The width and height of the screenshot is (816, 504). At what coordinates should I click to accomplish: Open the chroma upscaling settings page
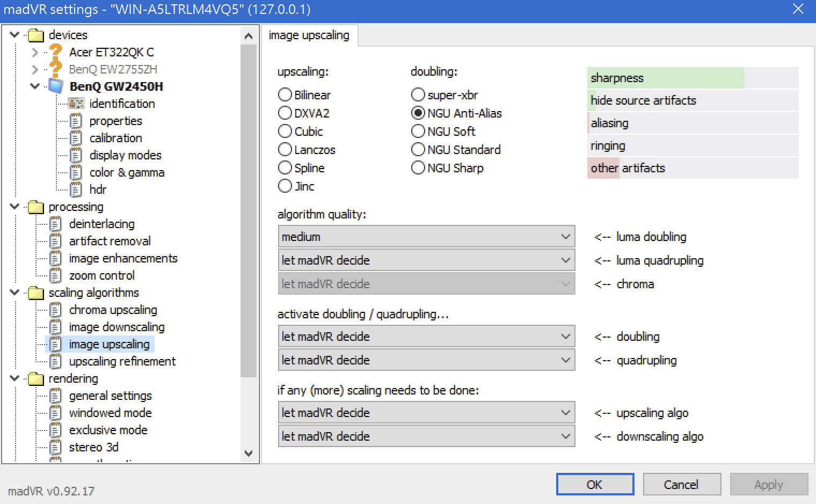113,310
